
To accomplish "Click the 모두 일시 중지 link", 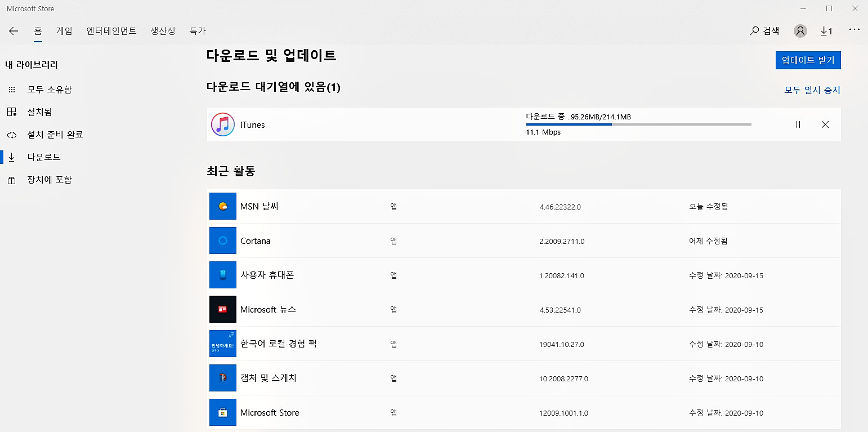I will coord(812,90).
